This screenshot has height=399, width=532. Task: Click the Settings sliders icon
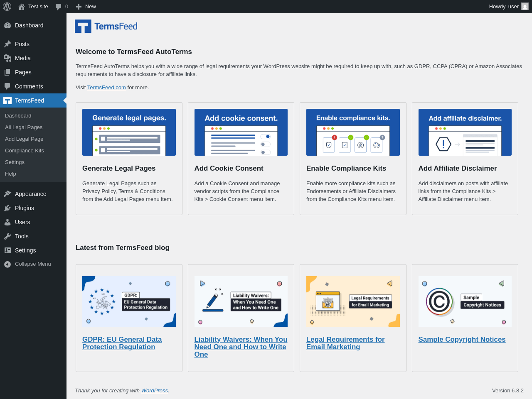tap(7, 250)
